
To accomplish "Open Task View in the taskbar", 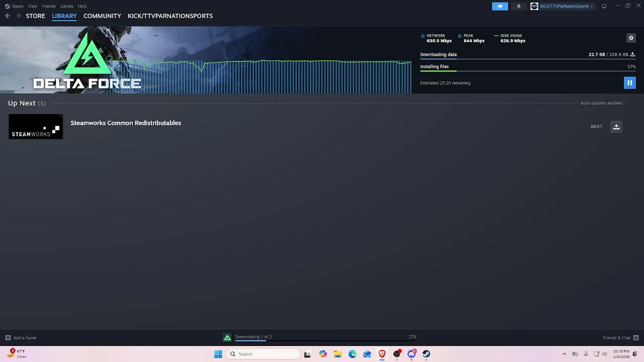I will pyautogui.click(x=307, y=354).
